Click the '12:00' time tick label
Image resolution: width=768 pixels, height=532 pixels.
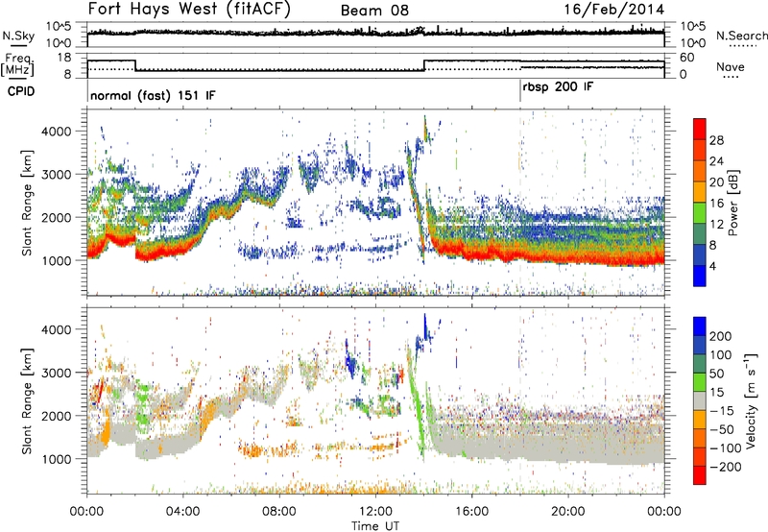click(x=375, y=512)
